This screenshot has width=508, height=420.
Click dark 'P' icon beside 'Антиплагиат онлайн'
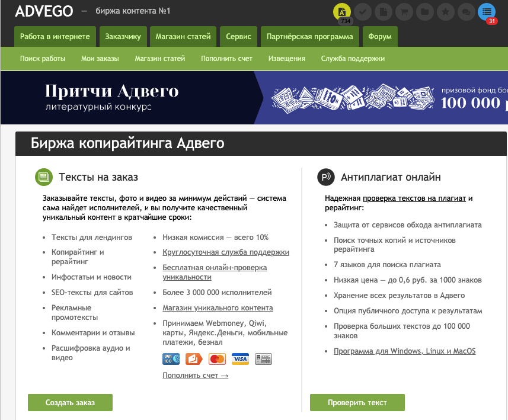coord(326,177)
